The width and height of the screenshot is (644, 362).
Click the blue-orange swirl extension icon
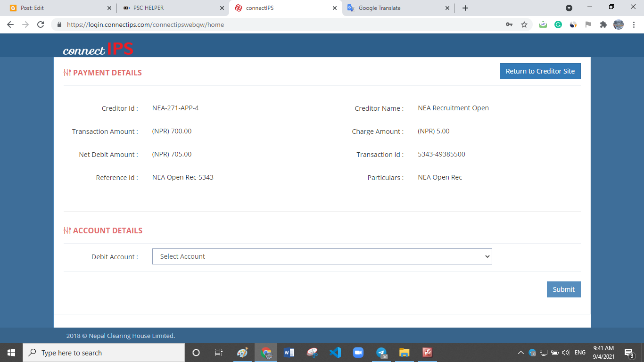573,25
